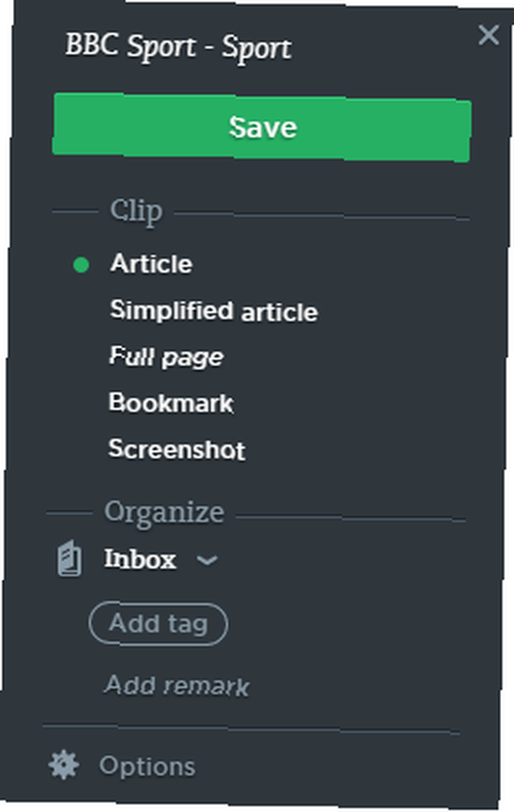Click the Clip section heading

136,211
